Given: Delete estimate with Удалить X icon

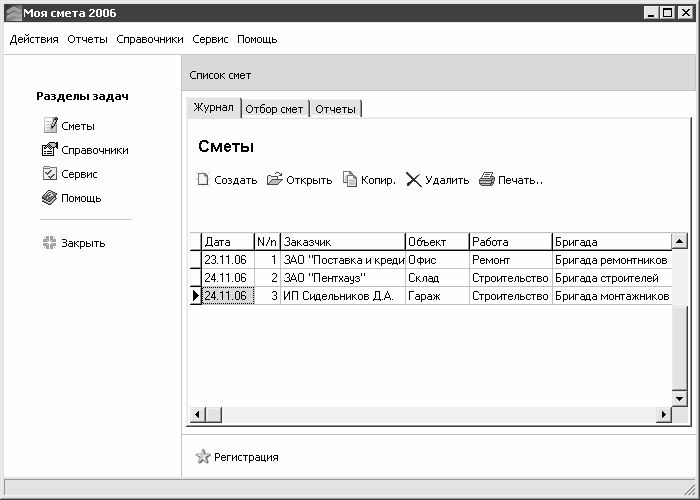Looking at the screenshot, I should click(413, 180).
